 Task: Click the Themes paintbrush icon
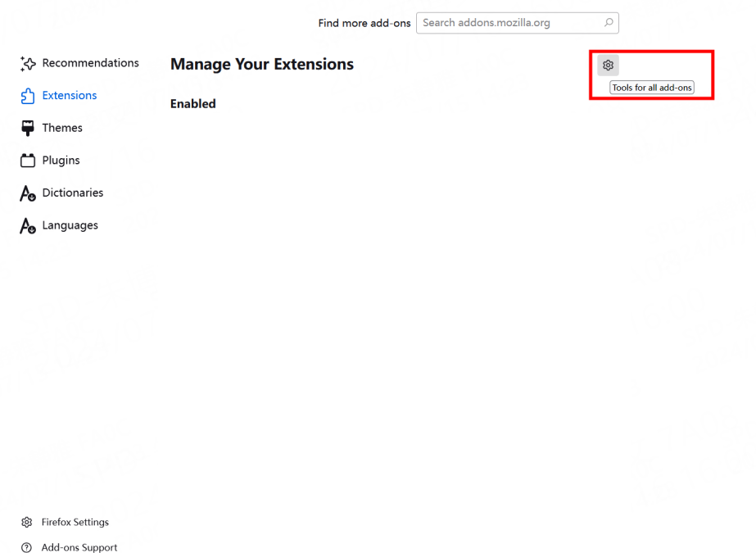click(28, 128)
